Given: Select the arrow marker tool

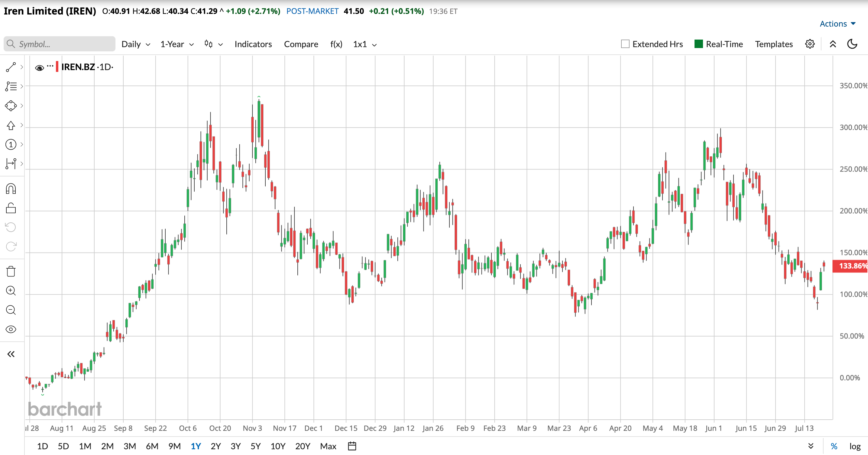Looking at the screenshot, I should (11, 125).
